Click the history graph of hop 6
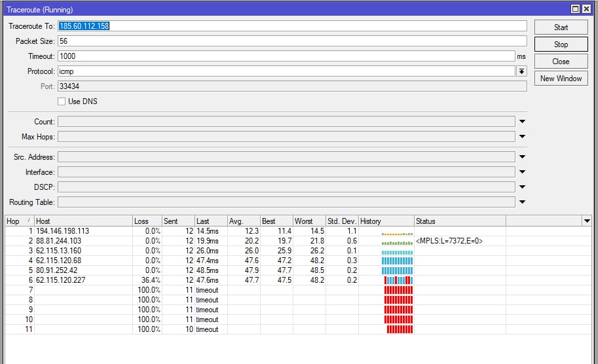The height and width of the screenshot is (364, 598). pyautogui.click(x=398, y=280)
